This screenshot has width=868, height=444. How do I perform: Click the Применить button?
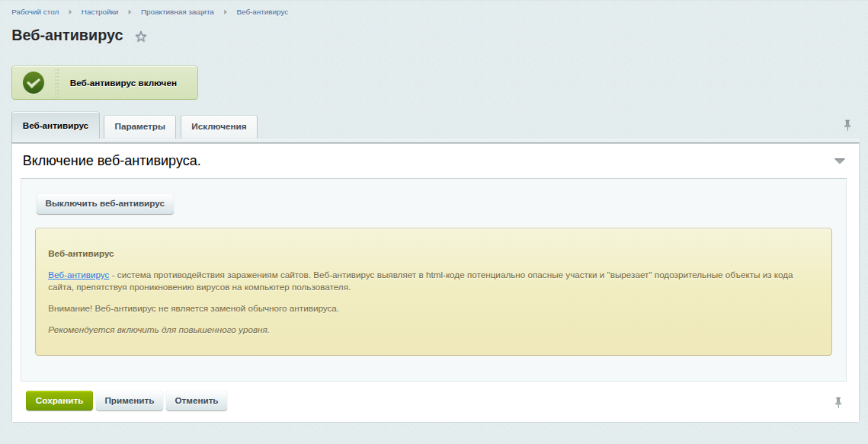[x=130, y=401]
